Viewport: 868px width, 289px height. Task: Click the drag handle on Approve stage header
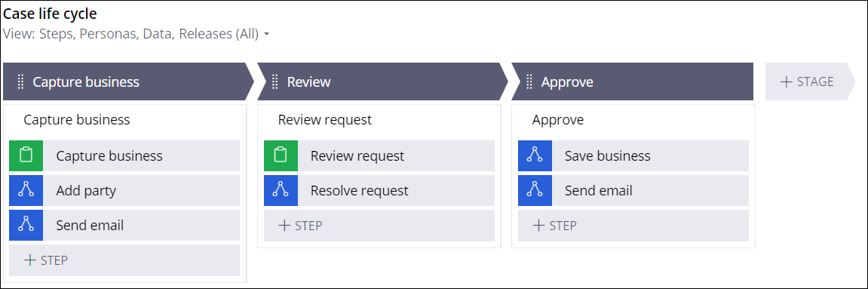(529, 82)
